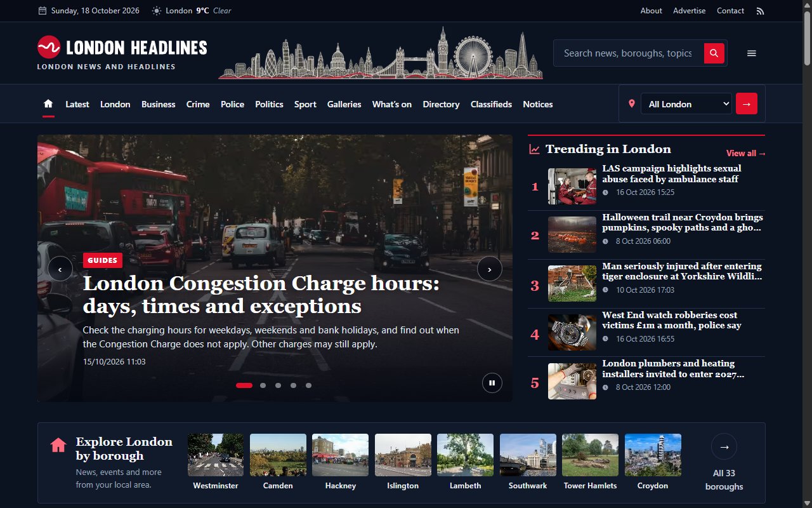Screen dimensions: 812x508
Task: Click the Trending chart icon
Action: tap(534, 149)
